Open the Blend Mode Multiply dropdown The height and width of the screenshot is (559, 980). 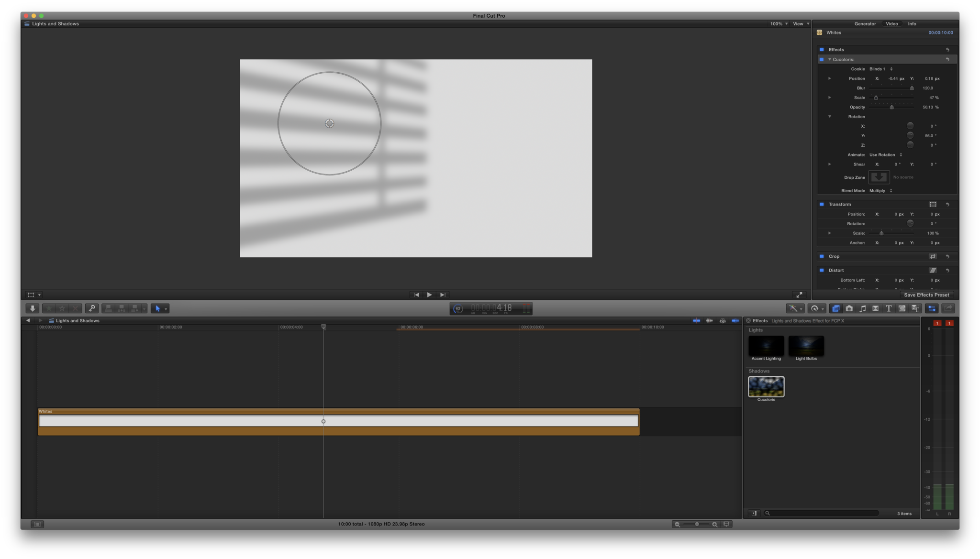(x=881, y=191)
